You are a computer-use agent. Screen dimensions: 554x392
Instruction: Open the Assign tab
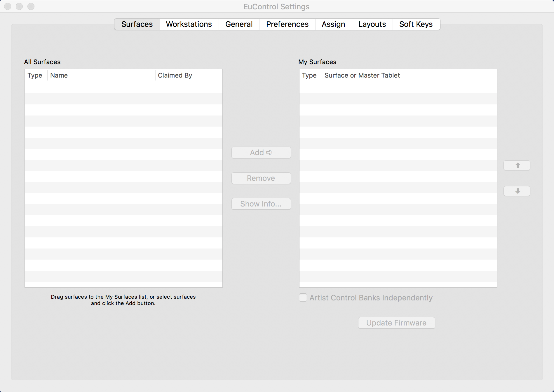[333, 24]
